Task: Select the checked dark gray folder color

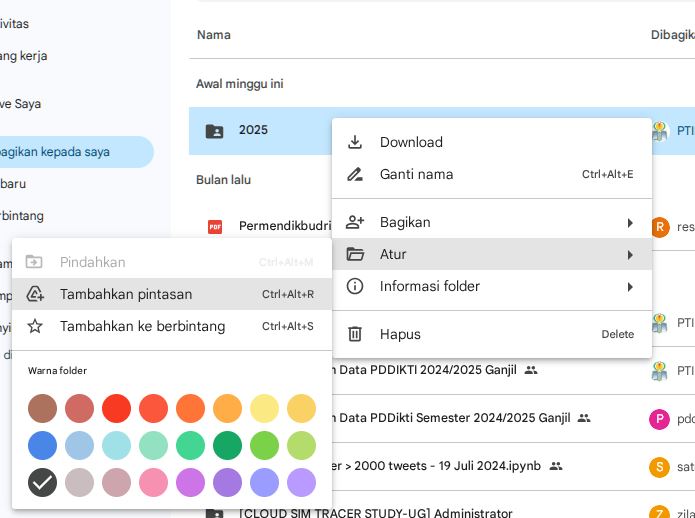Action: (x=42, y=483)
